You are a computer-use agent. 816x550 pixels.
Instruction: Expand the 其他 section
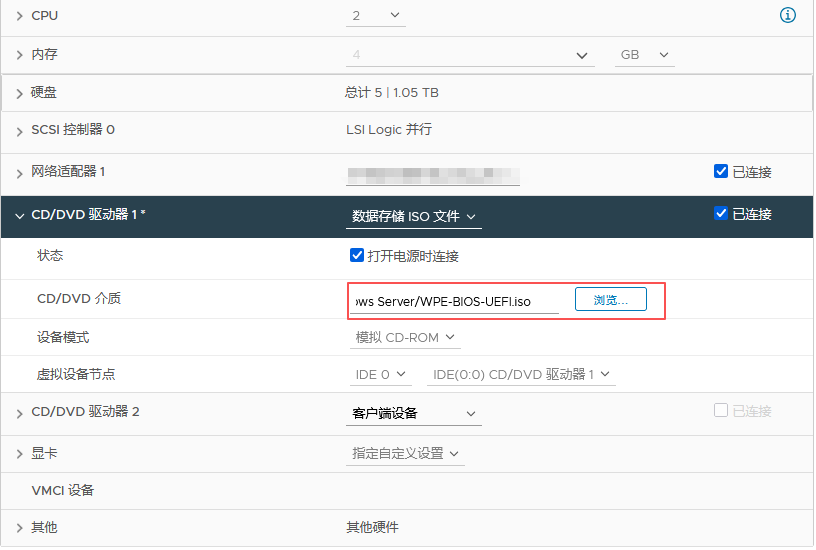pyautogui.click(x=20, y=528)
